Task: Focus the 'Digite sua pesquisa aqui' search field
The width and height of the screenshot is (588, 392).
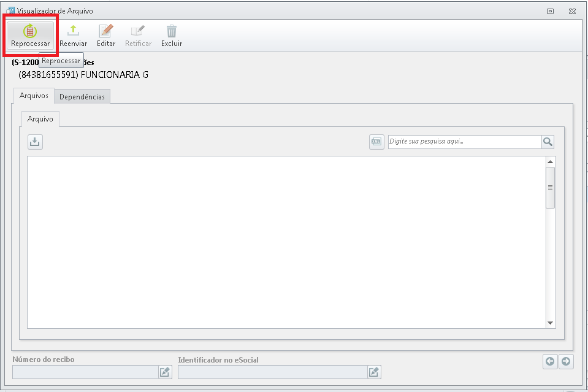Action: click(x=465, y=142)
